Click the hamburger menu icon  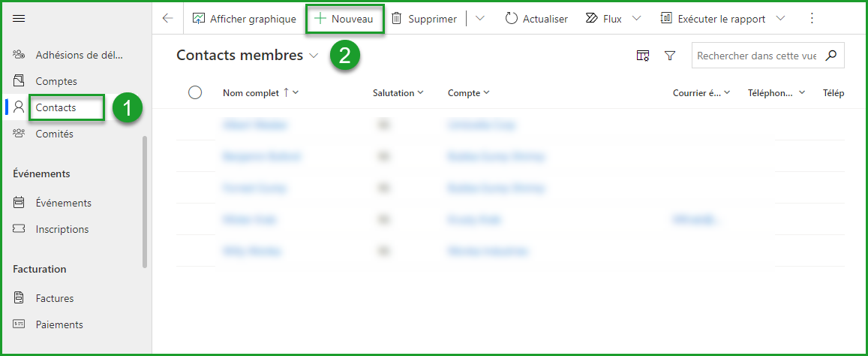pyautogui.click(x=19, y=19)
